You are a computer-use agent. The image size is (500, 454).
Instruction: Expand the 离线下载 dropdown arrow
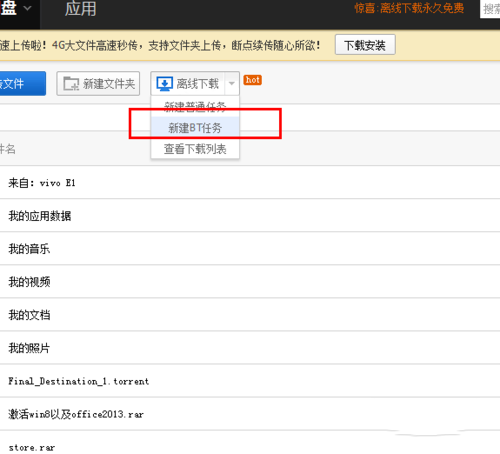click(x=232, y=83)
